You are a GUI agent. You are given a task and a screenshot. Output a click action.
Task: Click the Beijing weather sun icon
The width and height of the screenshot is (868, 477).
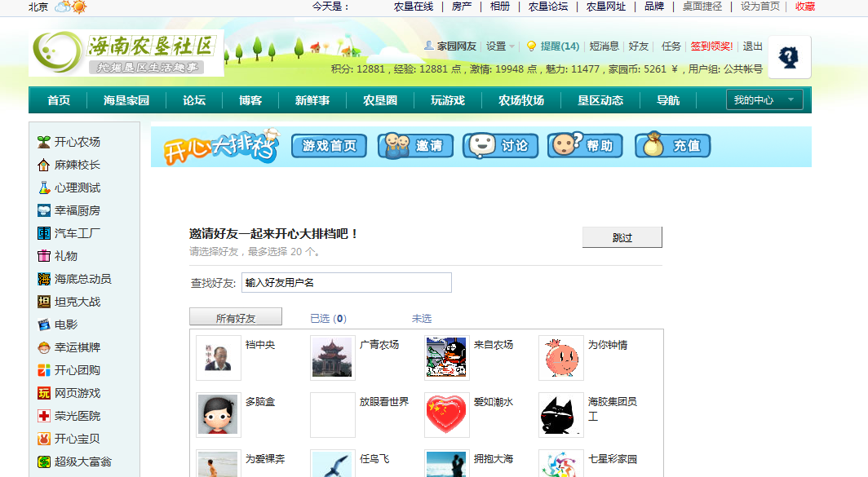point(79,7)
